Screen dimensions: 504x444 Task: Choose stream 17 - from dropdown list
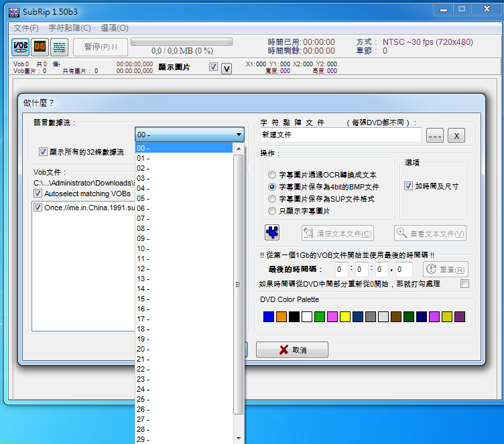[184, 319]
